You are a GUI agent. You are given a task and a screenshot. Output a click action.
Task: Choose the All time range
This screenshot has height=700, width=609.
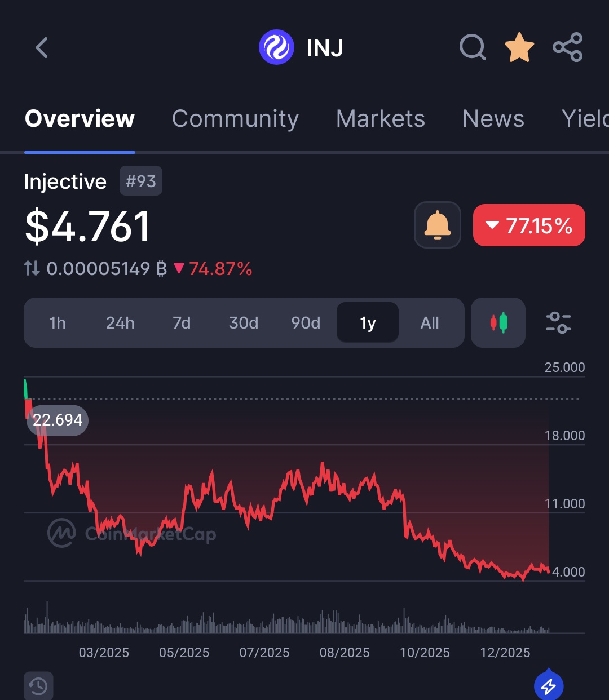[x=430, y=323]
